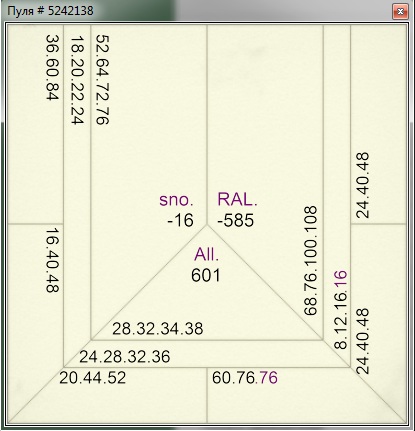
Task: Click the score value 601
Action: (x=206, y=276)
